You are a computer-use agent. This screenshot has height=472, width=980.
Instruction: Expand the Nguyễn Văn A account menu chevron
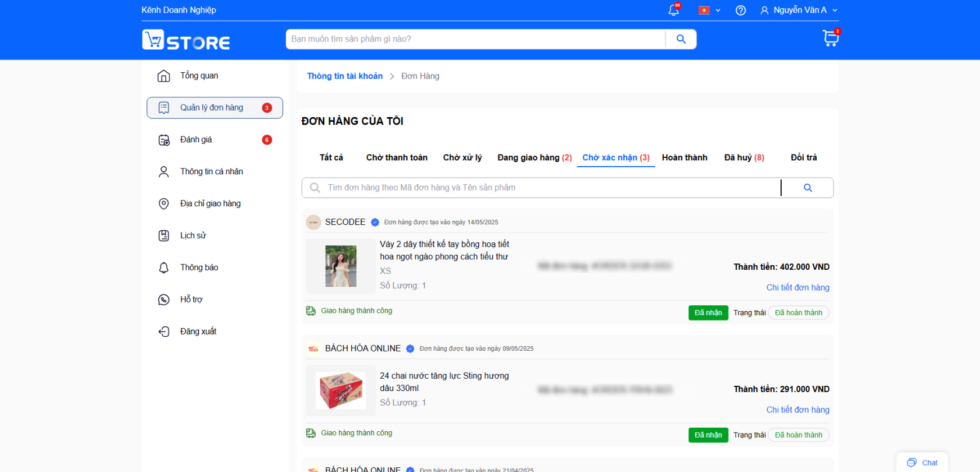835,10
